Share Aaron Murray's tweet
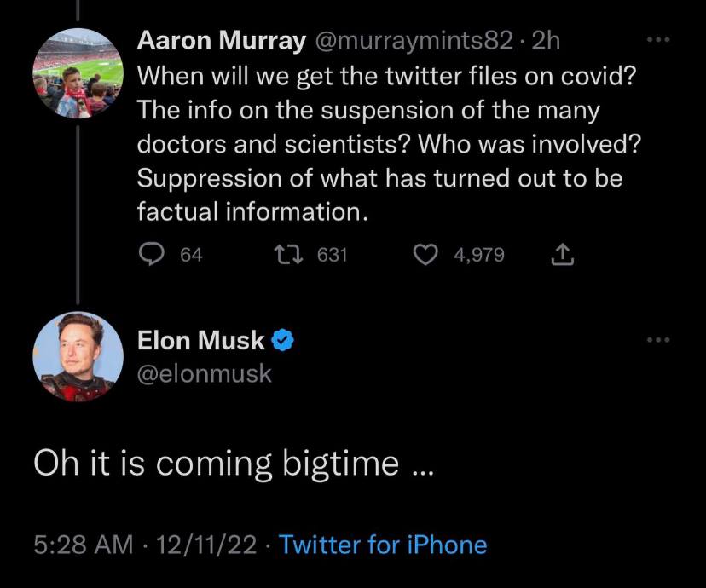 click(563, 255)
